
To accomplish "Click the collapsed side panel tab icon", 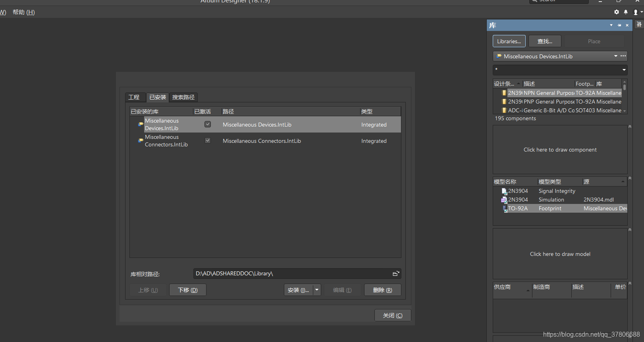I will tap(639, 25).
